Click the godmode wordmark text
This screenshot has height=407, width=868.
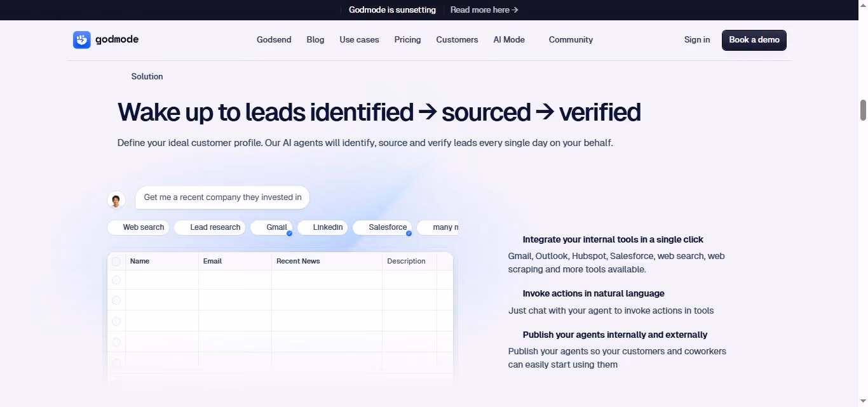[x=117, y=39]
